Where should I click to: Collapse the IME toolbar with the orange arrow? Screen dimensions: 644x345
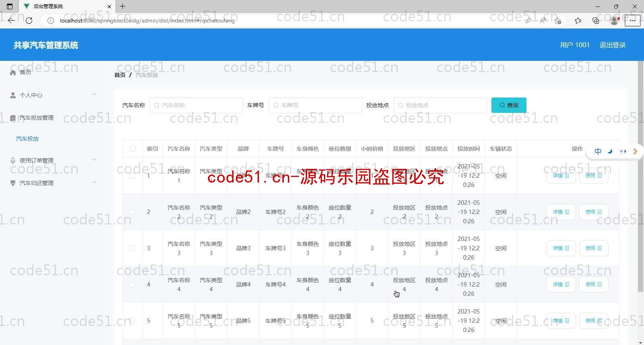pyautogui.click(x=635, y=152)
